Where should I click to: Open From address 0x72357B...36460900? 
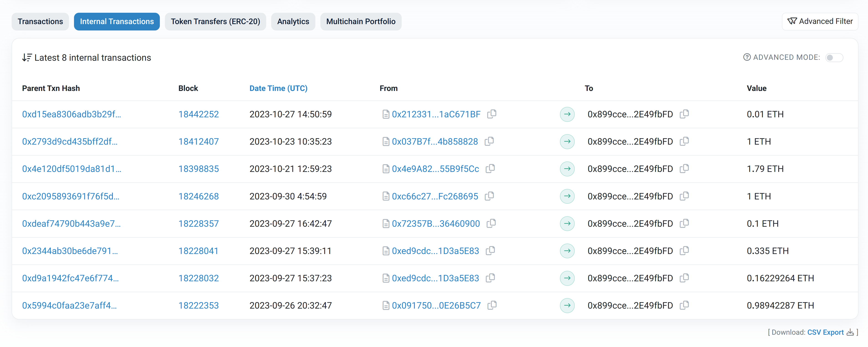[436, 224]
